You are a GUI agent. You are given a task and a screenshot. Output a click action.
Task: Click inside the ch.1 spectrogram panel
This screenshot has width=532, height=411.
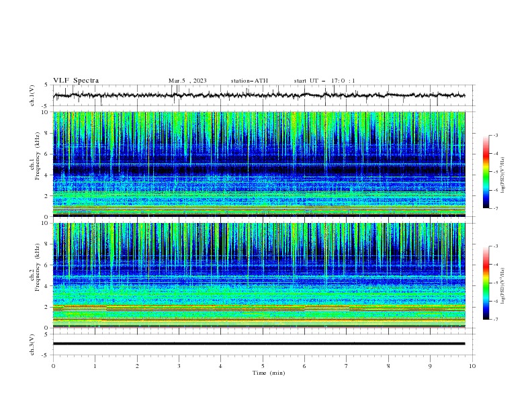pyautogui.click(x=259, y=164)
